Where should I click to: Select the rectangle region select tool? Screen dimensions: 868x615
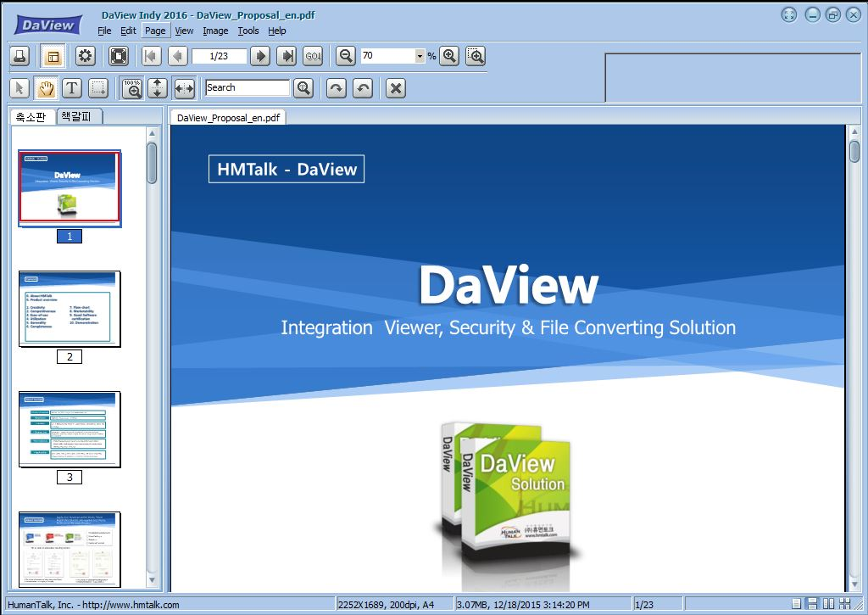pyautogui.click(x=98, y=88)
